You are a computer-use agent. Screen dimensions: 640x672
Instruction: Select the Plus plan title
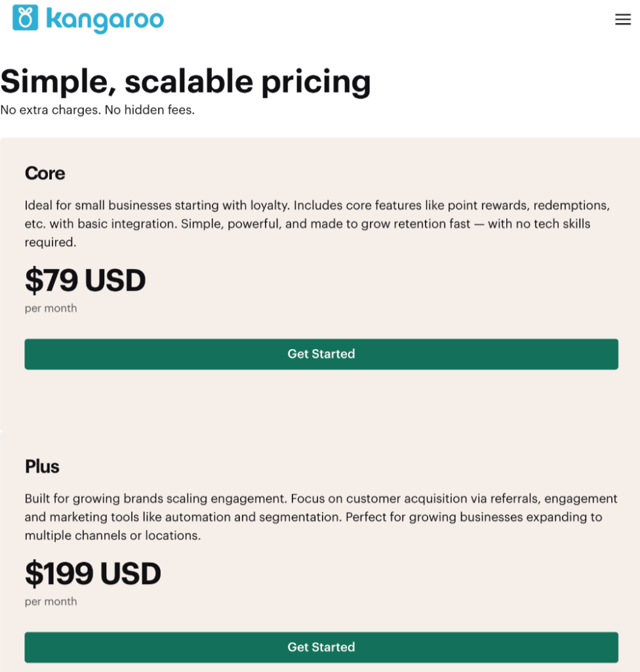pyautogui.click(x=42, y=467)
